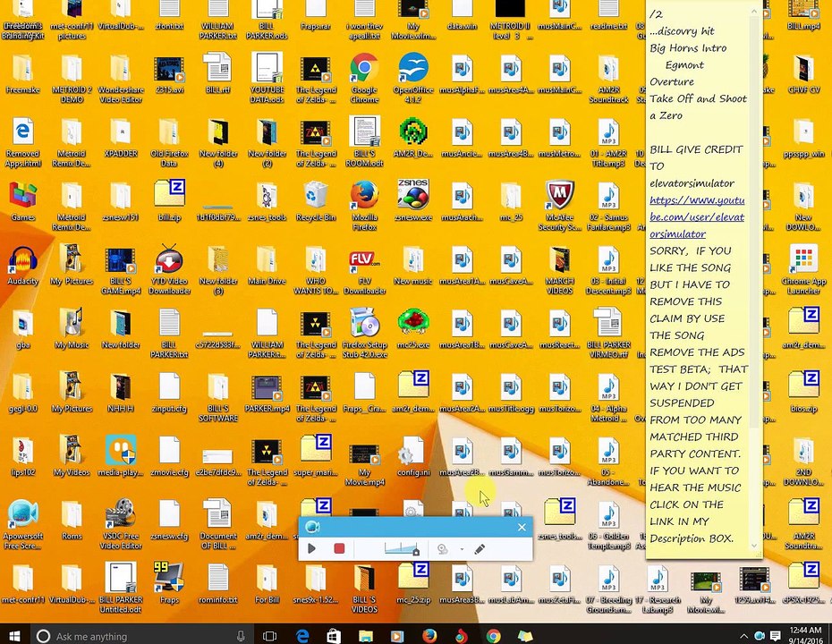The image size is (832, 644).
Task: Select the Chrome App Launcher icon
Action: click(803, 269)
